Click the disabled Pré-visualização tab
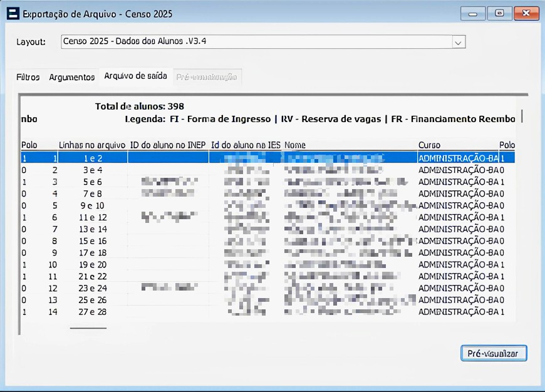The image size is (545, 392). click(207, 77)
